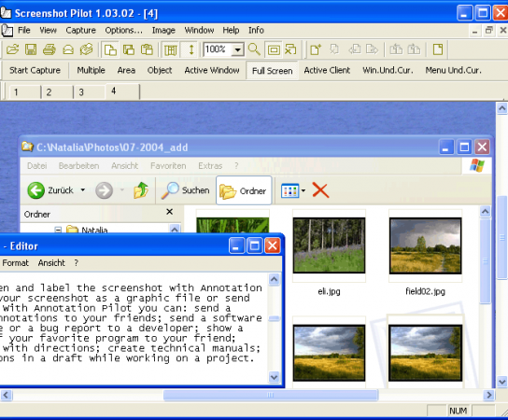This screenshot has height=420, width=508.
Task: Open the Help menu
Action: coord(231,30)
